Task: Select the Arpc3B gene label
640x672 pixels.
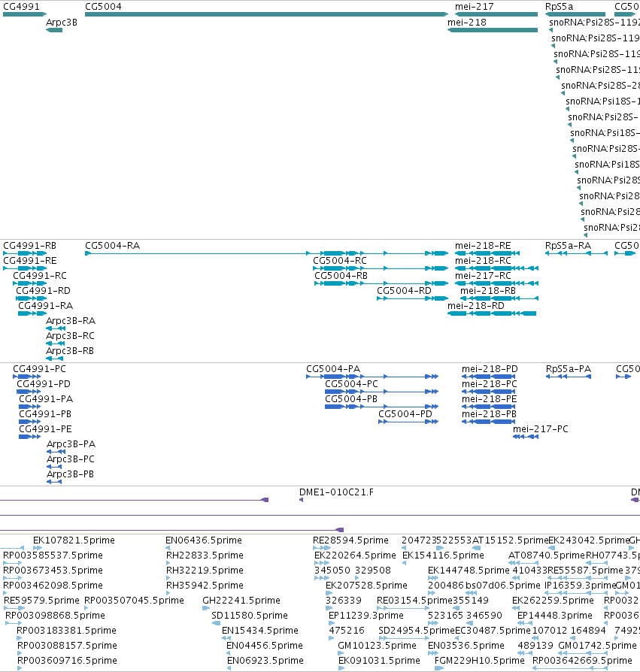Action: pos(62,23)
